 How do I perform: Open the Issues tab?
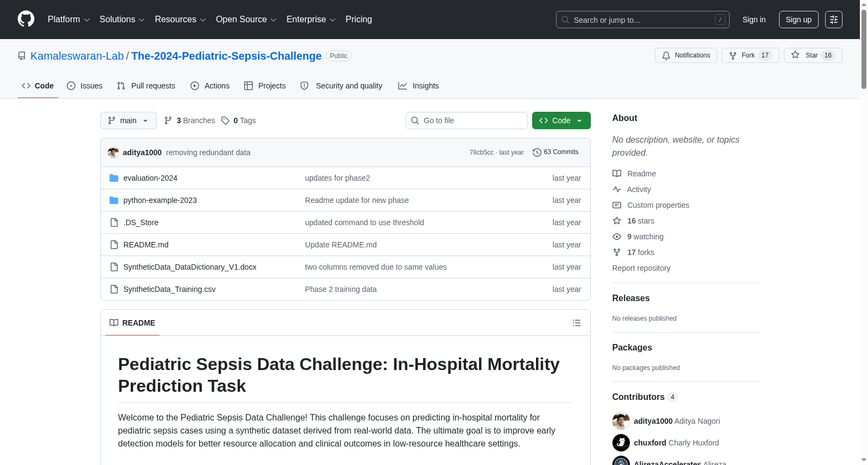[85, 86]
